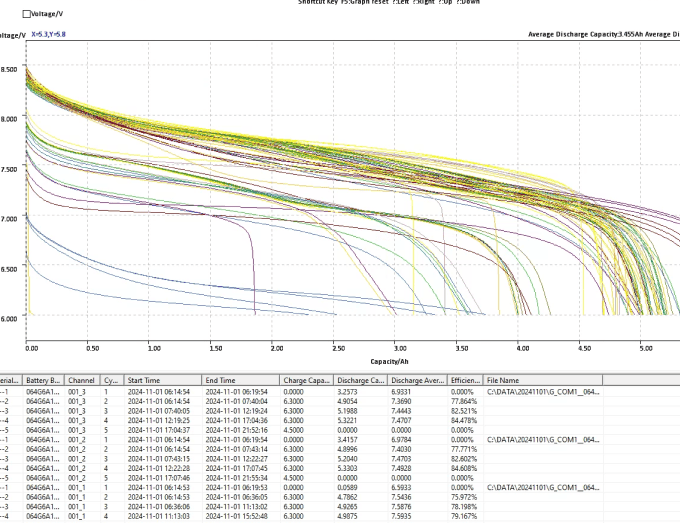Click the discharge capacity cell 3.2573
Viewport: 680px width, 523px height.
(347, 392)
